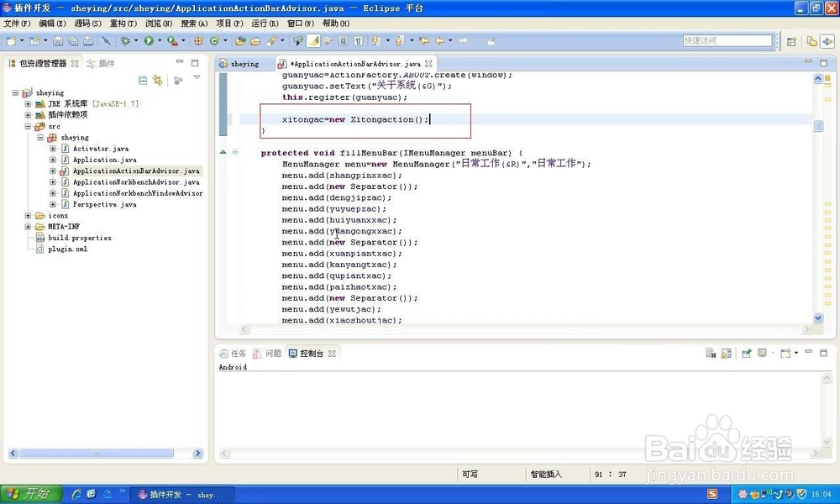The width and height of the screenshot is (840, 504).
Task: Open 运行(R) menu
Action: click(x=265, y=24)
